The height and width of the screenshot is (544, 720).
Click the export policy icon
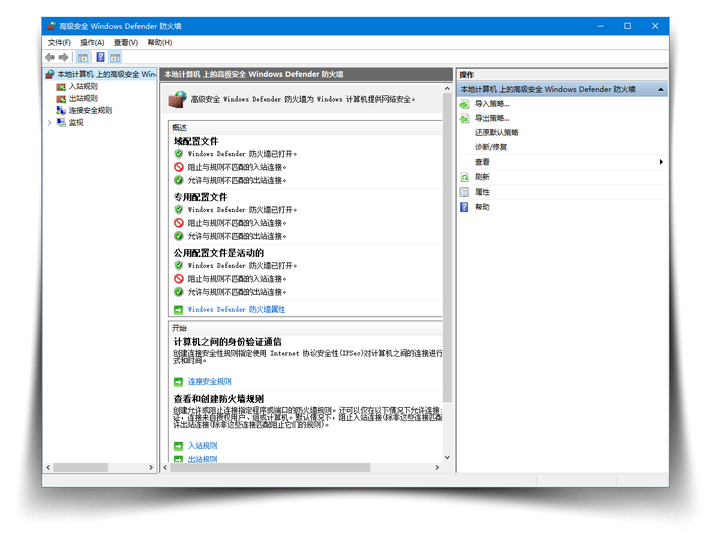(x=464, y=118)
